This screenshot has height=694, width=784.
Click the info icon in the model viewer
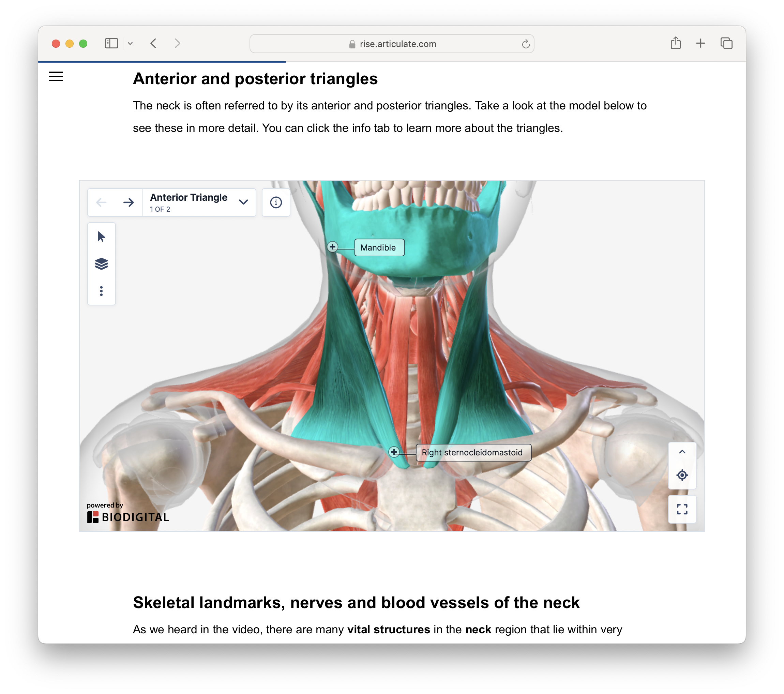[276, 202]
